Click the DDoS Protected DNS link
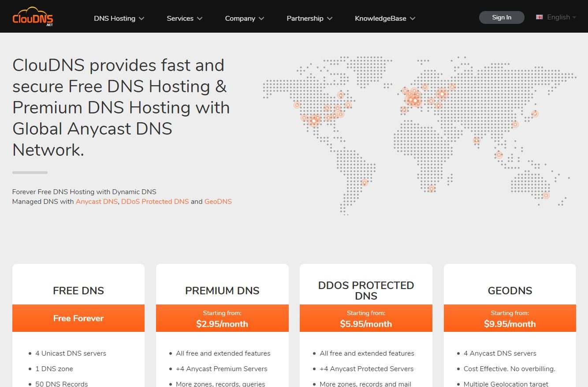Screen dimensions: 588x387 click(x=155, y=201)
